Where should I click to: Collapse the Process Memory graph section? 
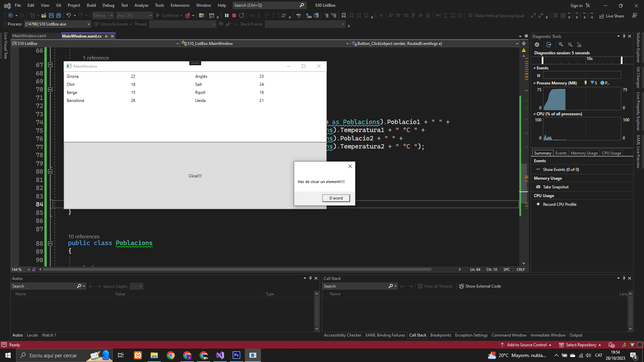pos(534,83)
